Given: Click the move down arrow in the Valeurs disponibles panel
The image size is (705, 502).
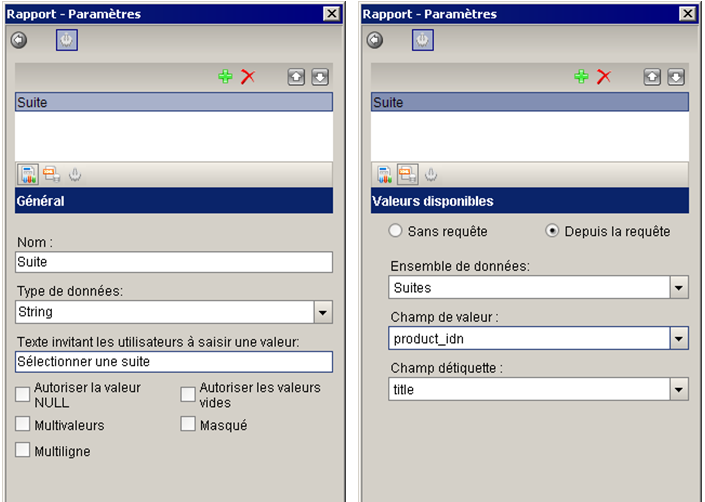Looking at the screenshot, I should click(x=676, y=77).
